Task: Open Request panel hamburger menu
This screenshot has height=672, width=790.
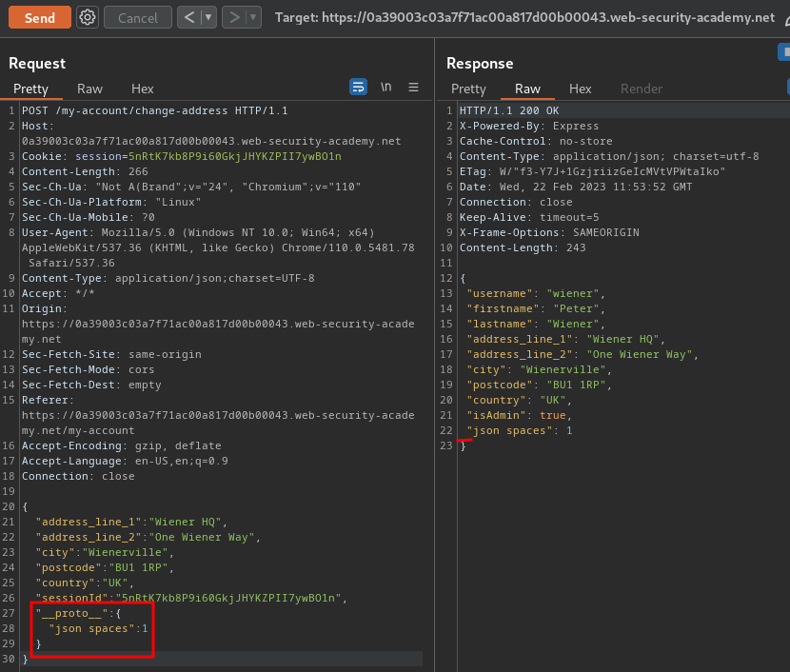Action: pyautogui.click(x=414, y=88)
